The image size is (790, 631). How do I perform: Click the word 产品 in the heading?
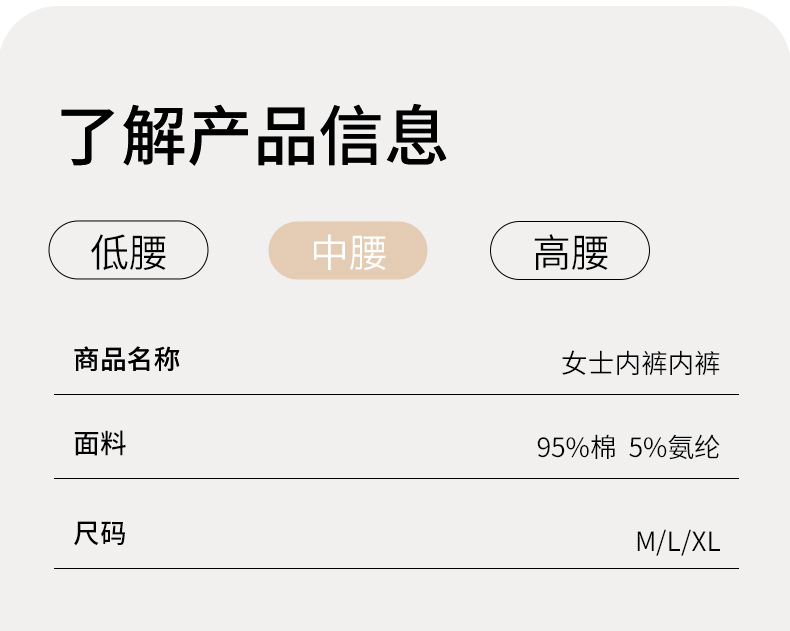click(x=253, y=135)
